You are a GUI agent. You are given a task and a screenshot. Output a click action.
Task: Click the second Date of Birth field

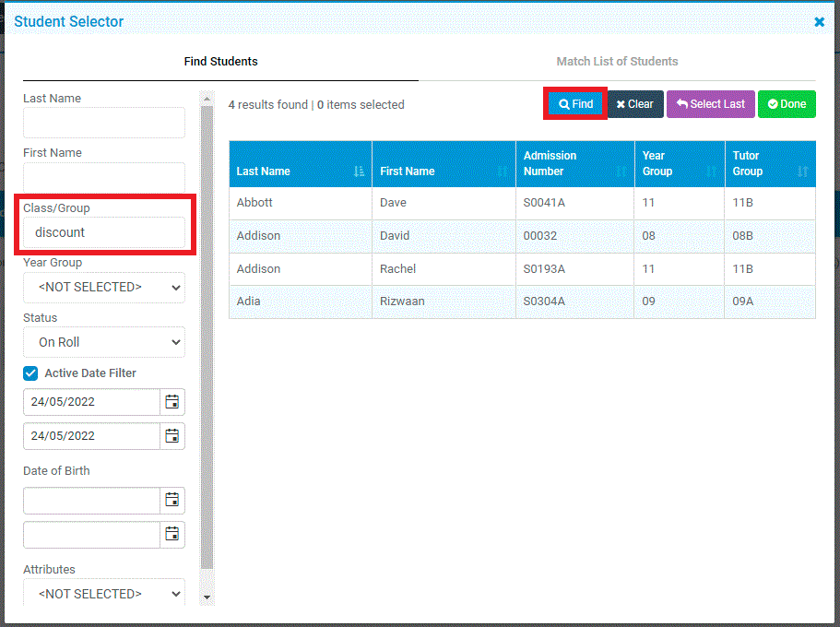point(91,534)
